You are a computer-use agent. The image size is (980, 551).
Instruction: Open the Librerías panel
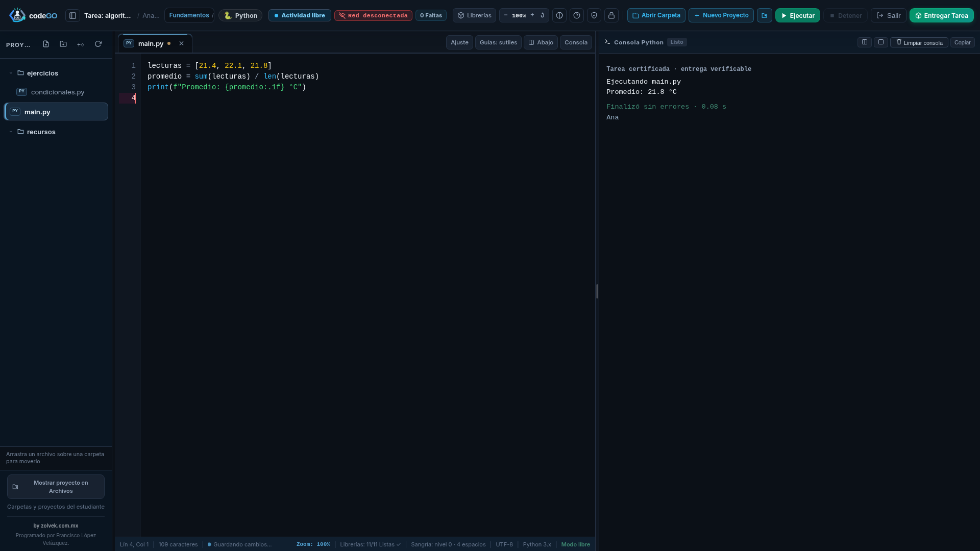474,15
